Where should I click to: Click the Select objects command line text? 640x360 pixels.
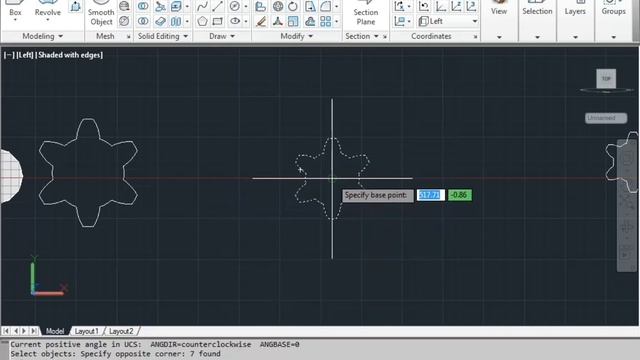(x=116, y=354)
